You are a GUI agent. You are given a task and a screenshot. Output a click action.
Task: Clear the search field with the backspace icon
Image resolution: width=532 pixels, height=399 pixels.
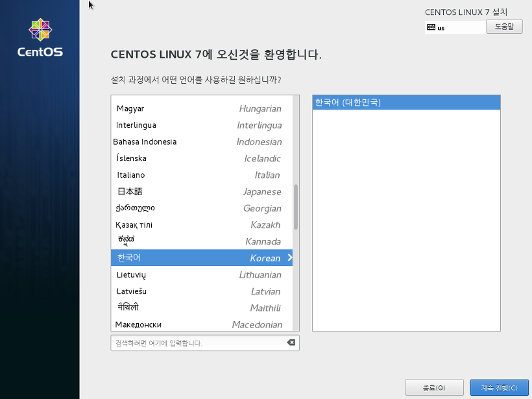(291, 343)
